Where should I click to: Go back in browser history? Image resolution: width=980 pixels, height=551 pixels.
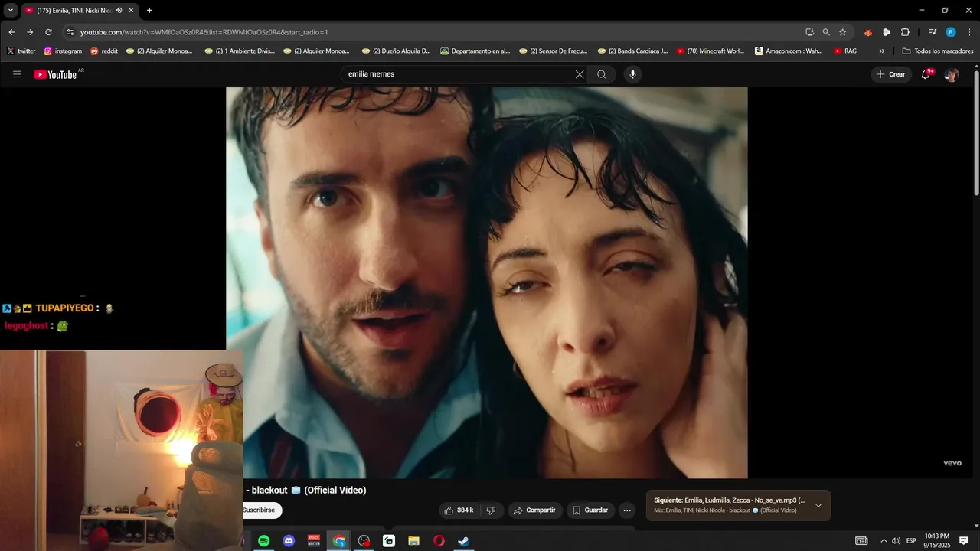pos(11,32)
